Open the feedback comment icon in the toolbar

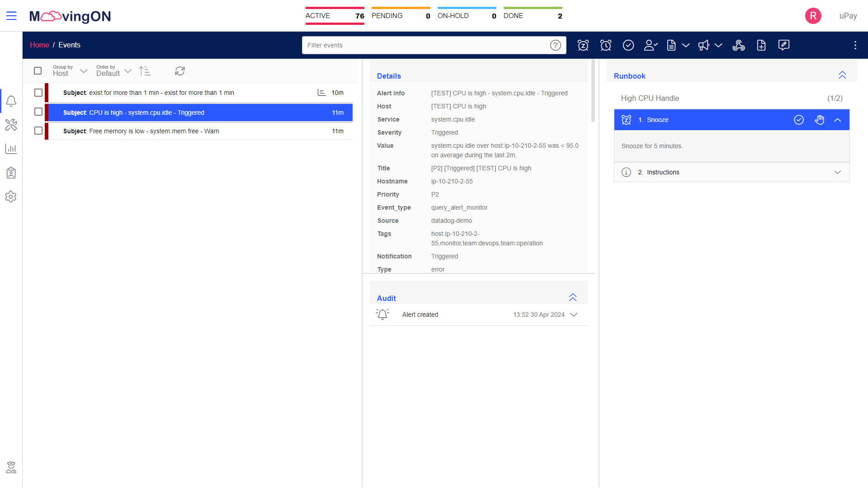pyautogui.click(x=784, y=45)
